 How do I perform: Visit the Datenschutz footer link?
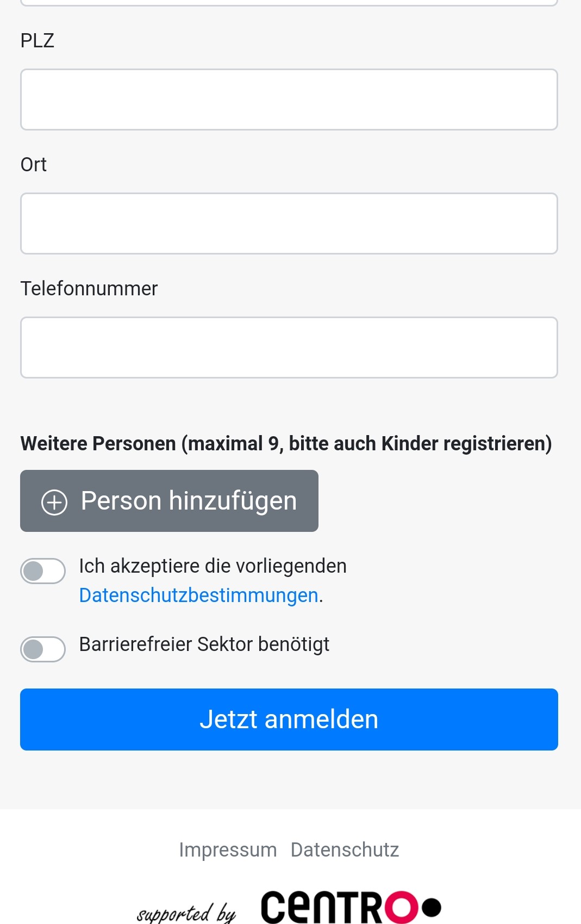pos(345,849)
